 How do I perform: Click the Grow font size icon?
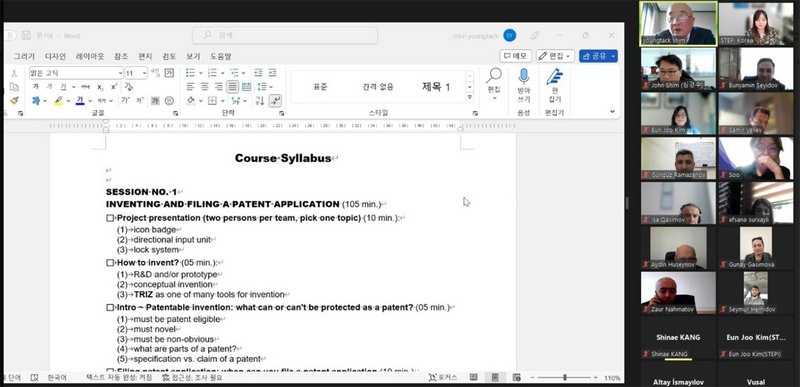click(125, 100)
